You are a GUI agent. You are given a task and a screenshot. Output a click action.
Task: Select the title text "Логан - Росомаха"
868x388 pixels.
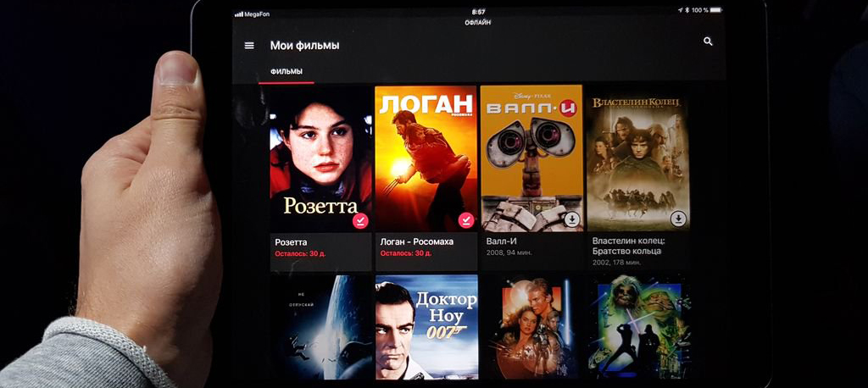(x=417, y=242)
